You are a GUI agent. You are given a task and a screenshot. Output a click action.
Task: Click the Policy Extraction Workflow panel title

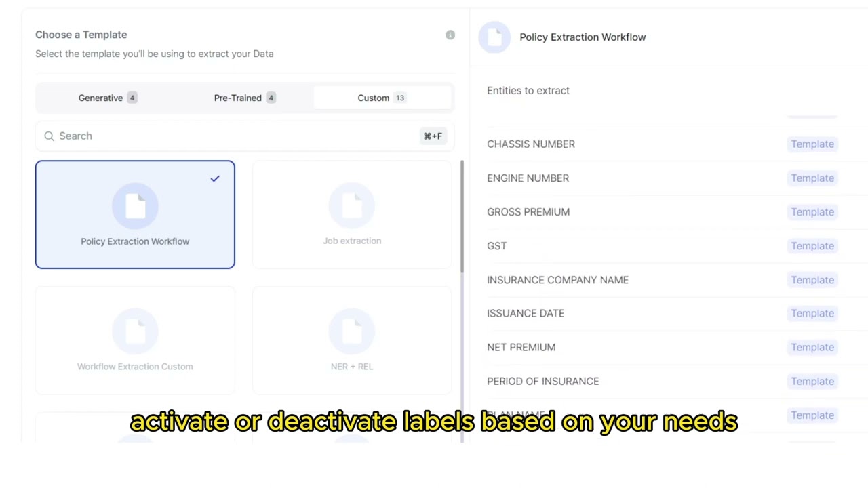(583, 37)
